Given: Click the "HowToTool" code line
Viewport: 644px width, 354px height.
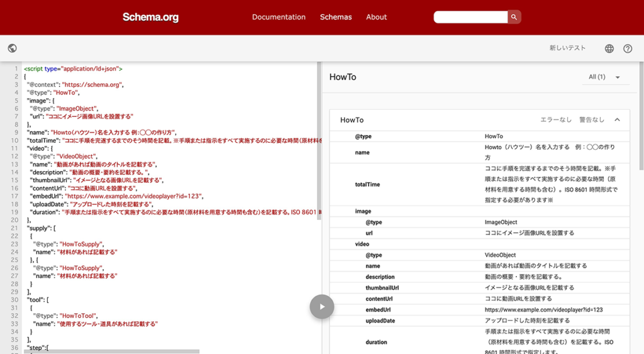Looking at the screenshot, I should 65,316.
